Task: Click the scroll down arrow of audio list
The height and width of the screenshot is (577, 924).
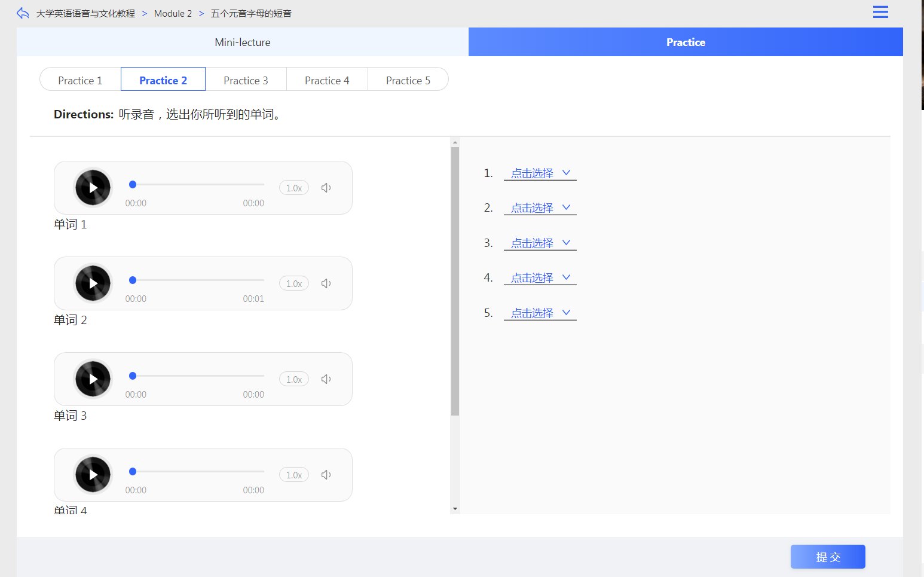Action: 455,509
